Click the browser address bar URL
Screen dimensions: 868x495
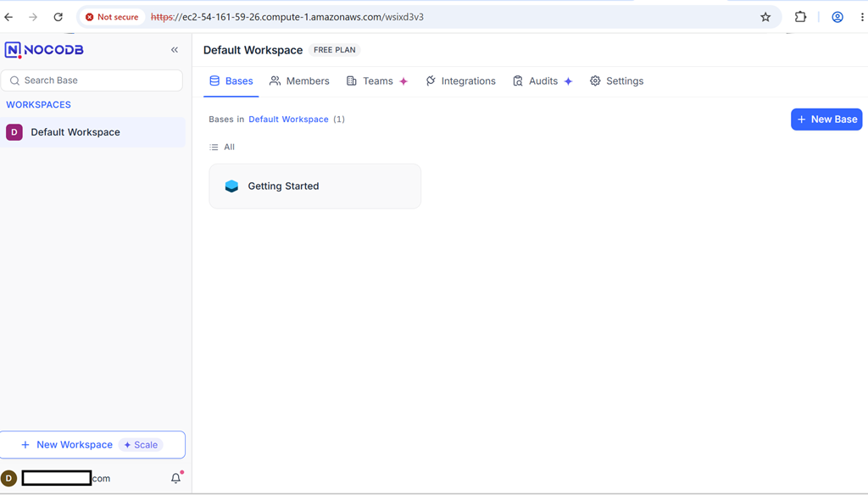pyautogui.click(x=287, y=17)
